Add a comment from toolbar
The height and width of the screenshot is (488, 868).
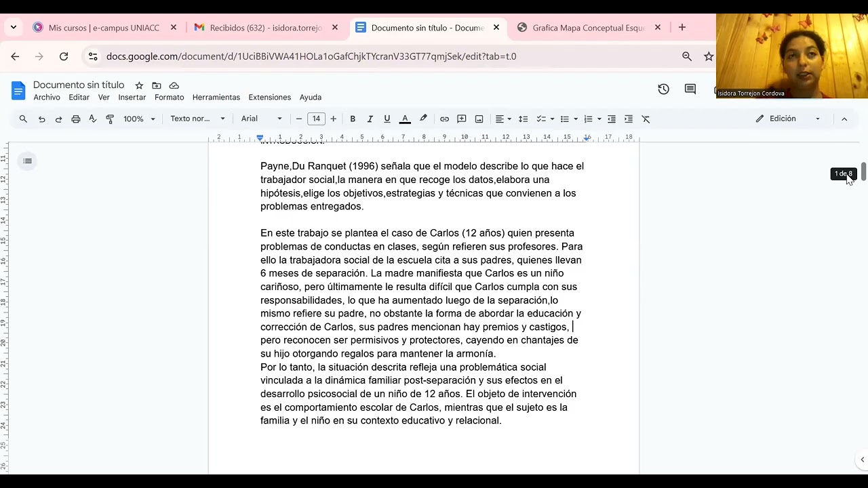tap(462, 119)
